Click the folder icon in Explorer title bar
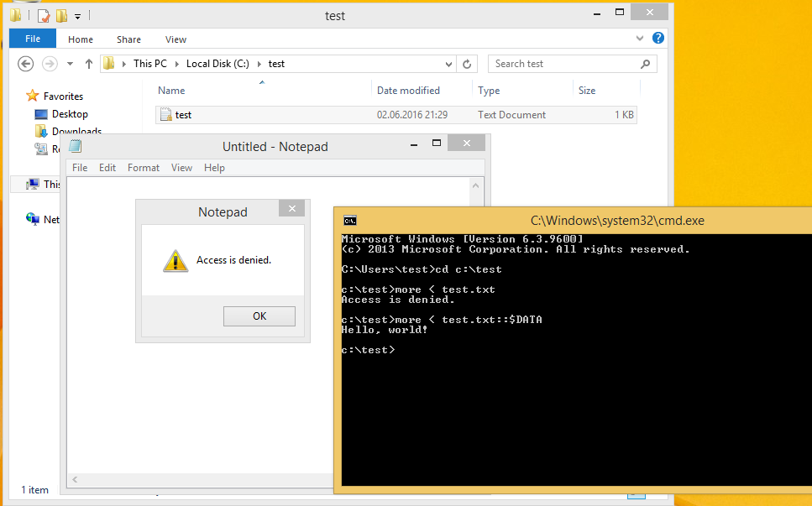Viewport: 812px width, 506px height. [15, 15]
